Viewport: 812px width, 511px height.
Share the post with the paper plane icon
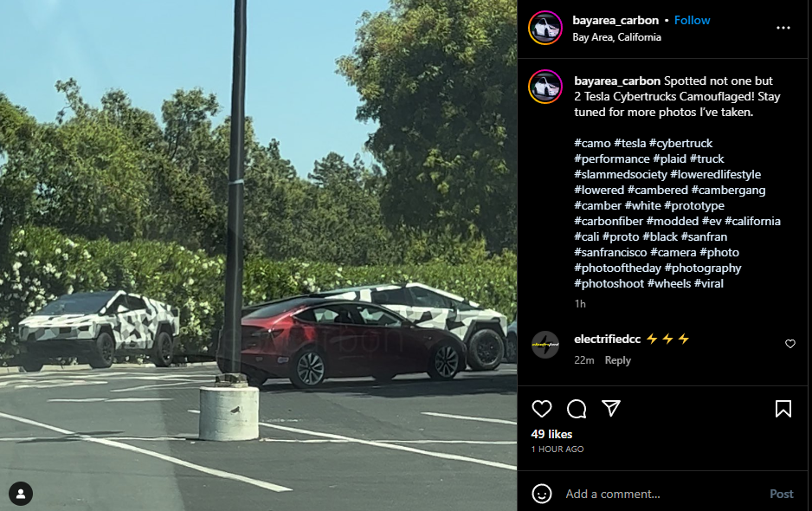click(611, 409)
